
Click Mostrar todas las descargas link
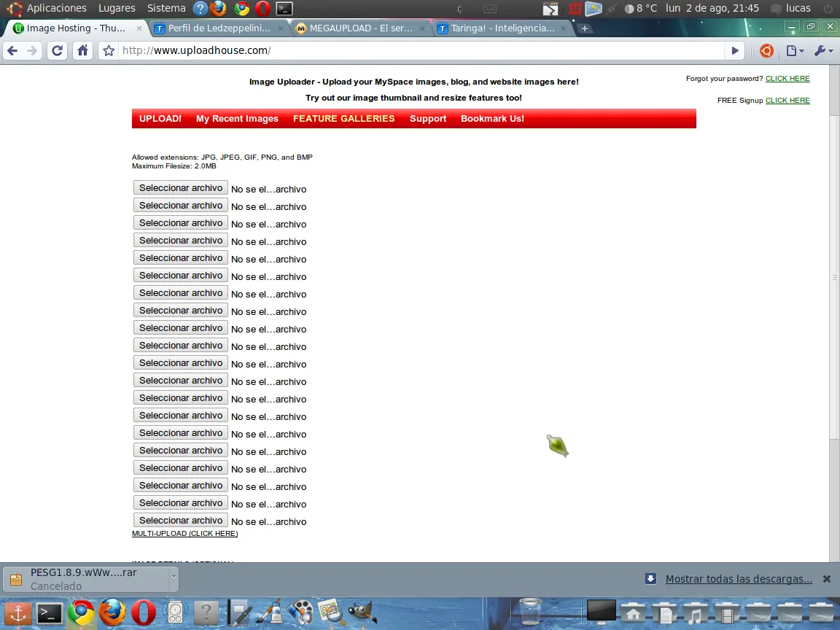[x=738, y=579]
